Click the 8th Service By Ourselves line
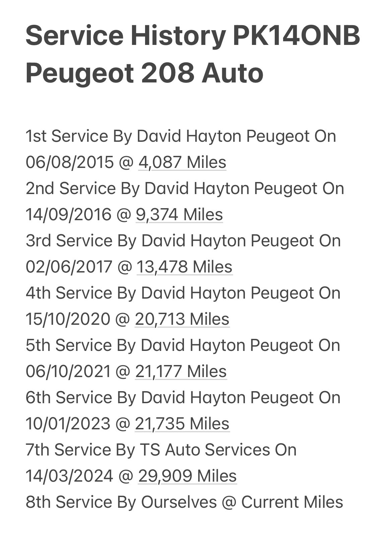Screen dimensions: 392x549 184,502
